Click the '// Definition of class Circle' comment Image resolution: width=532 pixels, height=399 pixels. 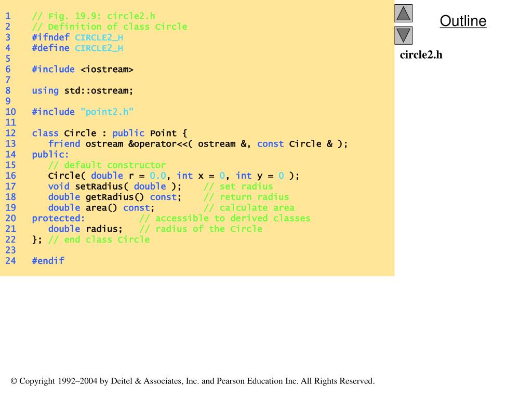click(110, 27)
